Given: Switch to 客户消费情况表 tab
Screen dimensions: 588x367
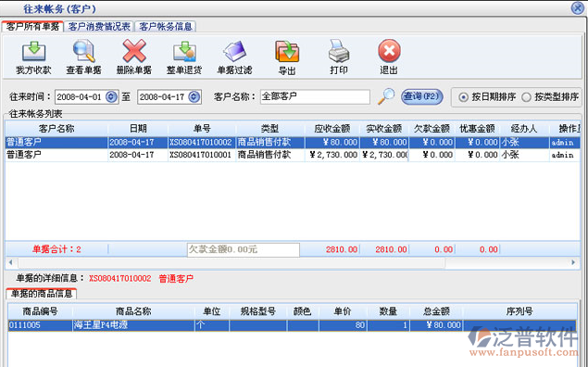Looking at the screenshot, I should [x=99, y=27].
